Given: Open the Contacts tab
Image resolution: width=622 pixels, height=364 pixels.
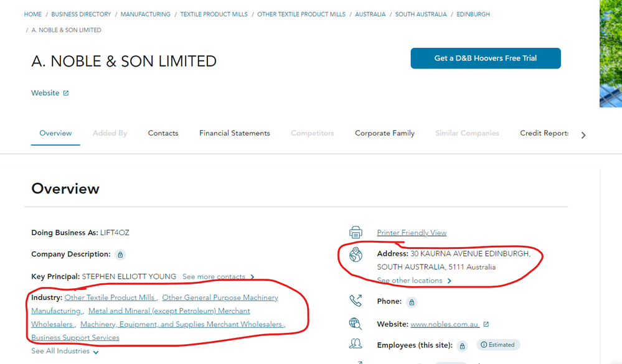Looking at the screenshot, I should pyautogui.click(x=163, y=133).
